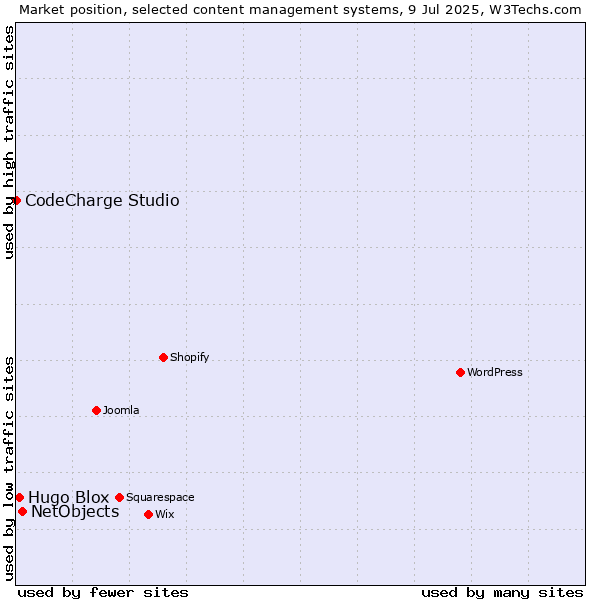The height and width of the screenshot is (600, 600).
Task: Click the Joomla red data marker
Action: tap(96, 410)
